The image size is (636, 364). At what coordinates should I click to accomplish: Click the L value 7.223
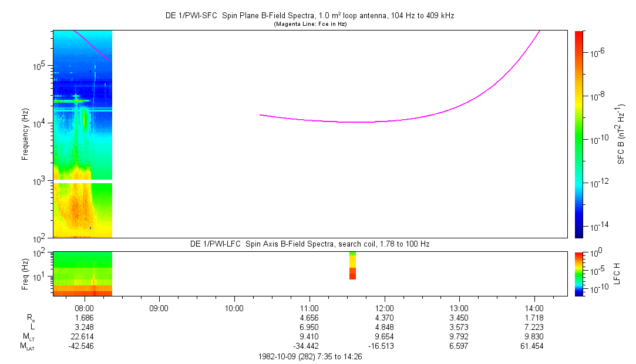tap(534, 327)
